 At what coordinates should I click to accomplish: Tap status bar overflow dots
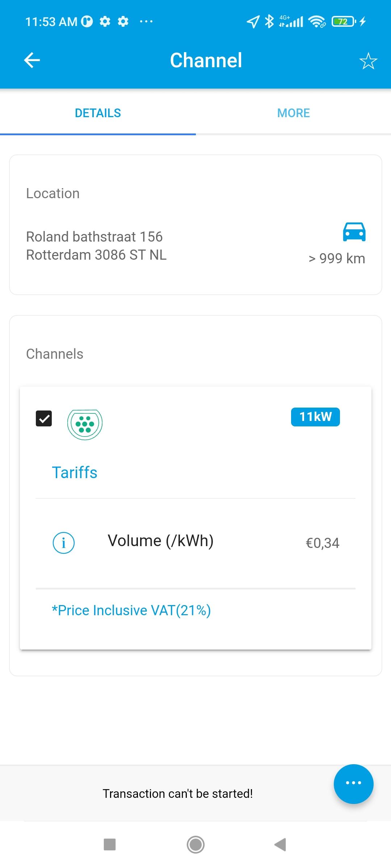click(x=146, y=22)
